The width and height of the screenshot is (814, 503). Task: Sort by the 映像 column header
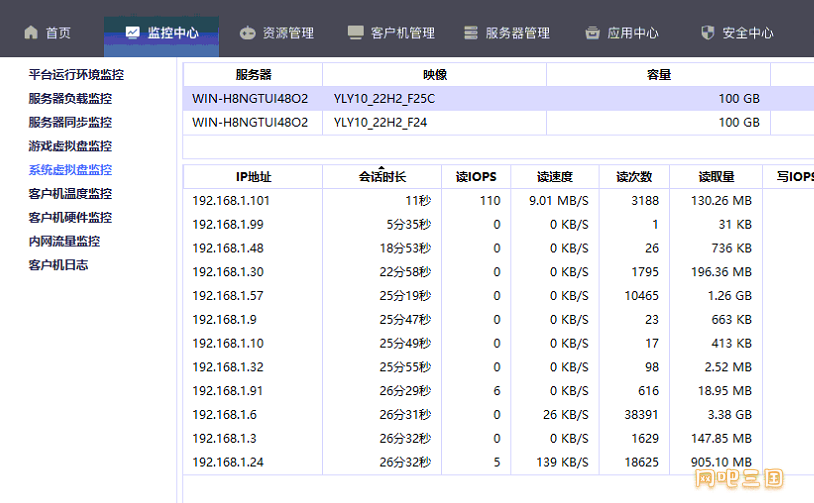(435, 75)
